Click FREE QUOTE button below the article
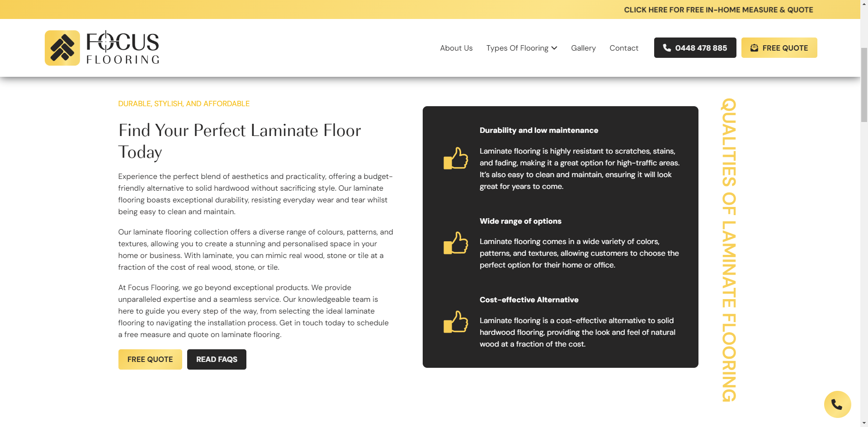This screenshot has width=868, height=427. (x=150, y=359)
